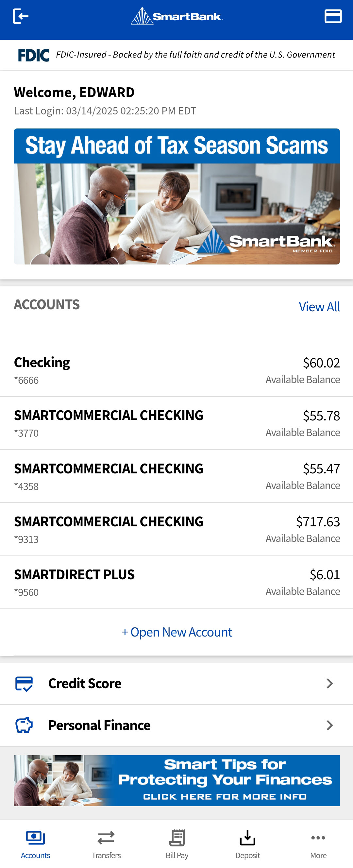Screen dimensions: 353x868
Task: Tap the Tax Season Scams banner
Action: 176,196
